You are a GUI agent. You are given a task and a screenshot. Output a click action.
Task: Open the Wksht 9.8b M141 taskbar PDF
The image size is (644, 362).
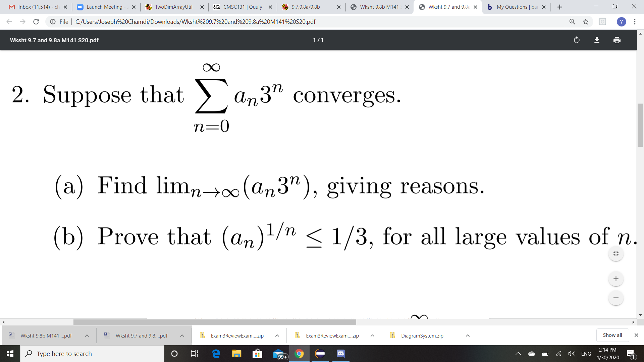46,335
